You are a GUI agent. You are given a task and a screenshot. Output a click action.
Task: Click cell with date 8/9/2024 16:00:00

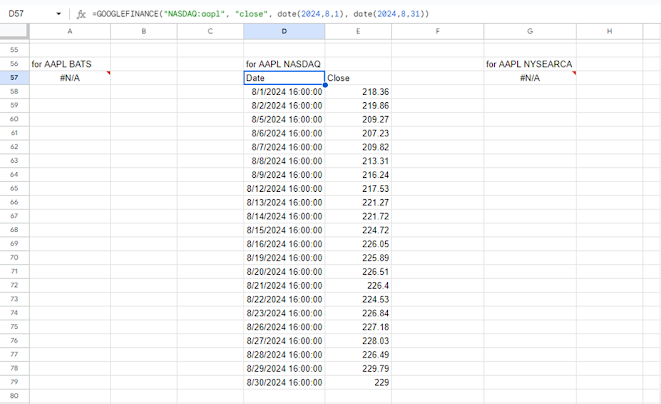284,175
